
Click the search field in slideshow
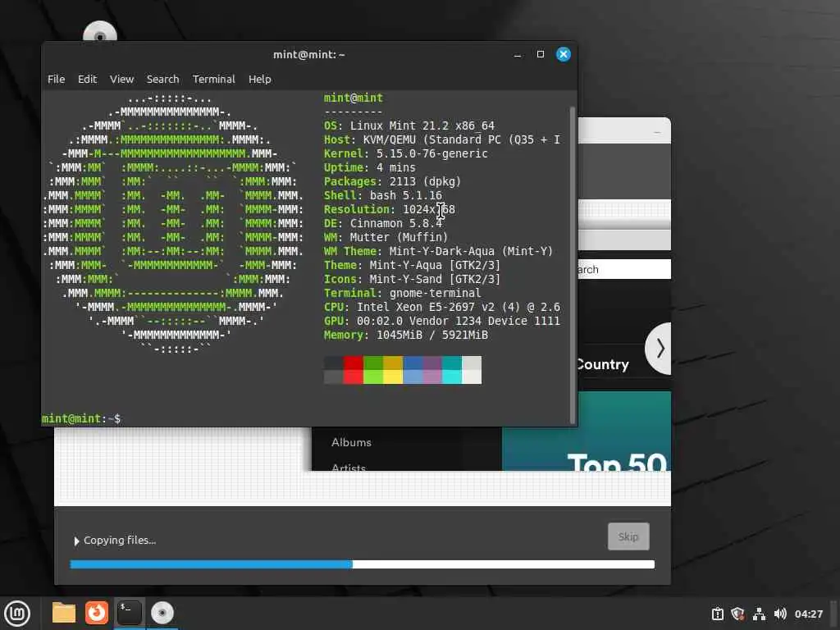pos(624,269)
